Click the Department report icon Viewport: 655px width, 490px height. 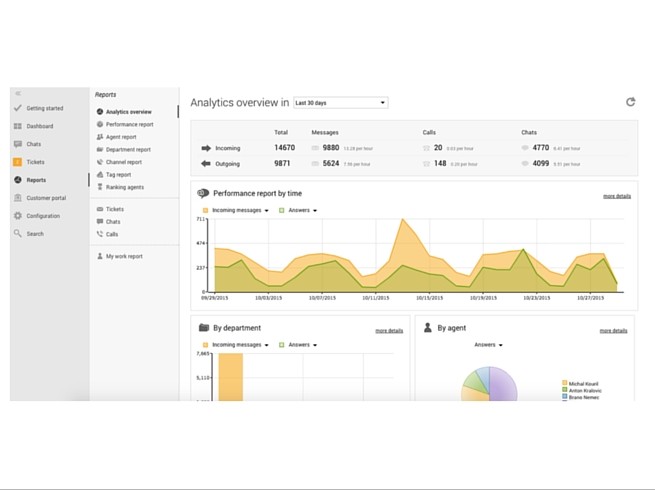(x=100, y=149)
